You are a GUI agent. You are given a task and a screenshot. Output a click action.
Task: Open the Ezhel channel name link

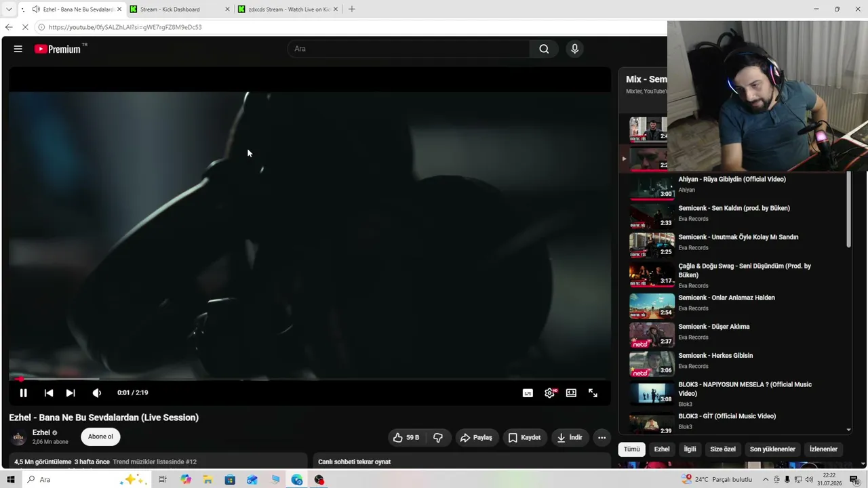[41, 432]
